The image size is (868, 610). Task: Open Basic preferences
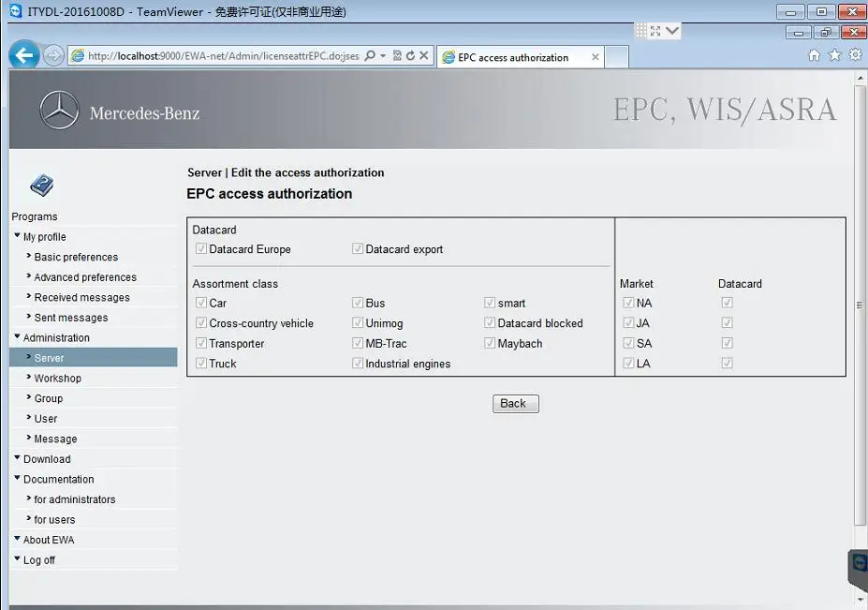[76, 257]
